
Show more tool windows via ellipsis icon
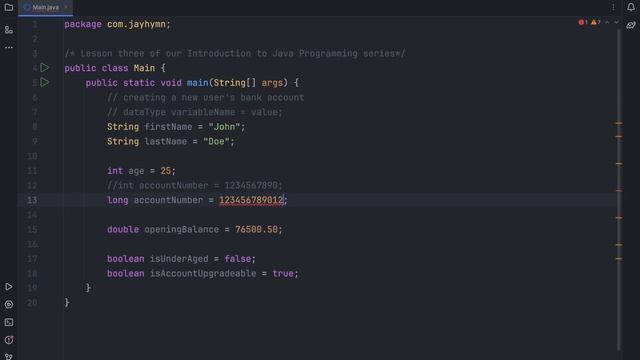(9, 47)
